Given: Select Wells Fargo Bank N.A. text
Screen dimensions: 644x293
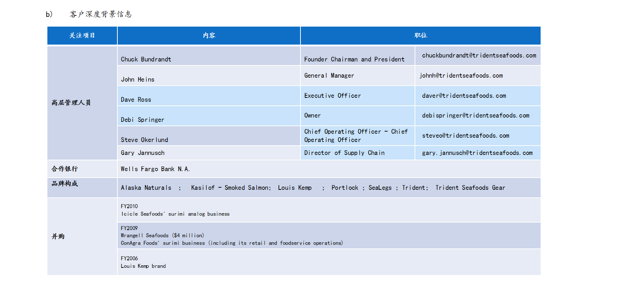Looking at the screenshot, I should coord(155,169).
